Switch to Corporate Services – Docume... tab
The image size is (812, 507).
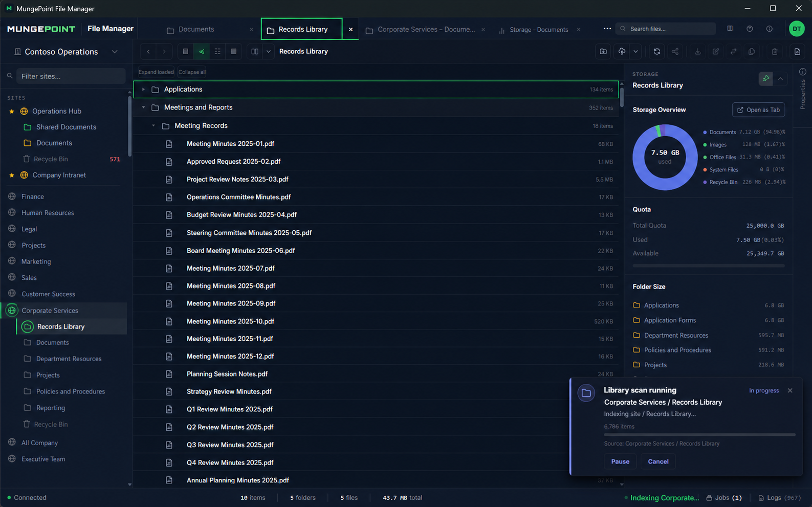[426, 29]
